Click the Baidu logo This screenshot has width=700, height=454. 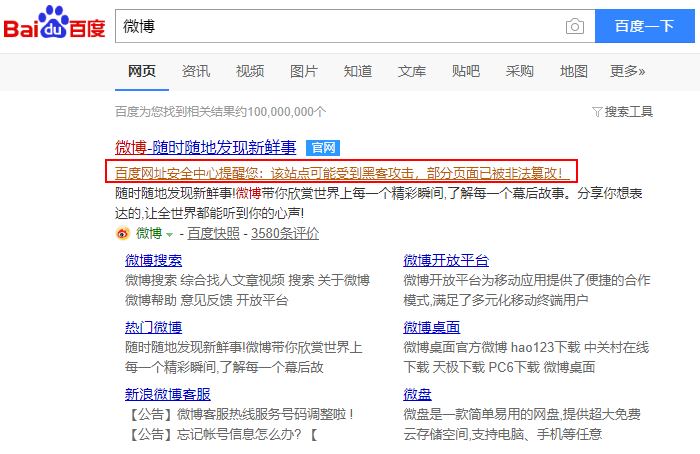point(54,22)
